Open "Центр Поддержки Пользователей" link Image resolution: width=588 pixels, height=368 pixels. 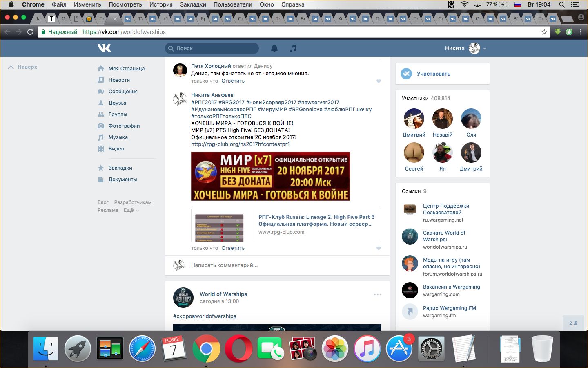[x=446, y=209]
